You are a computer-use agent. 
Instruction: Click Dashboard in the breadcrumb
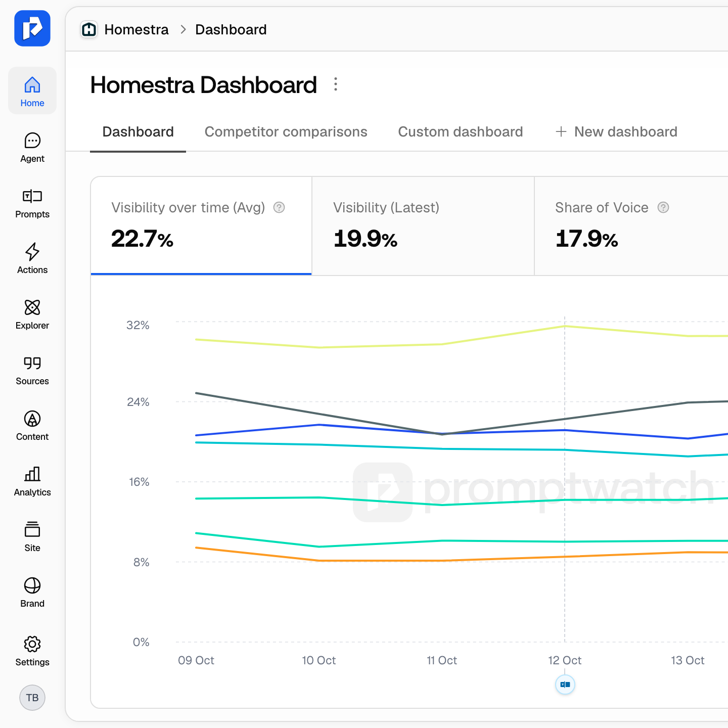pos(231,30)
